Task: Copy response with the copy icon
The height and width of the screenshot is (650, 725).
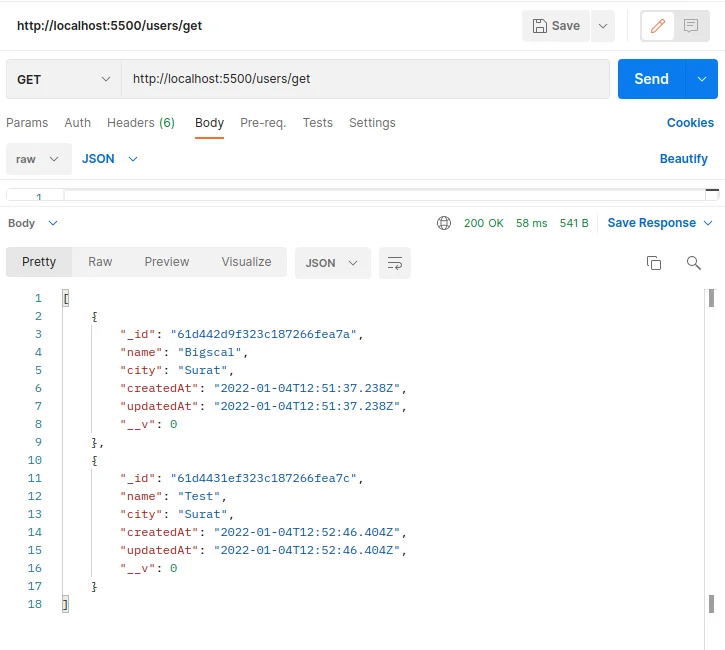Action: coord(654,263)
